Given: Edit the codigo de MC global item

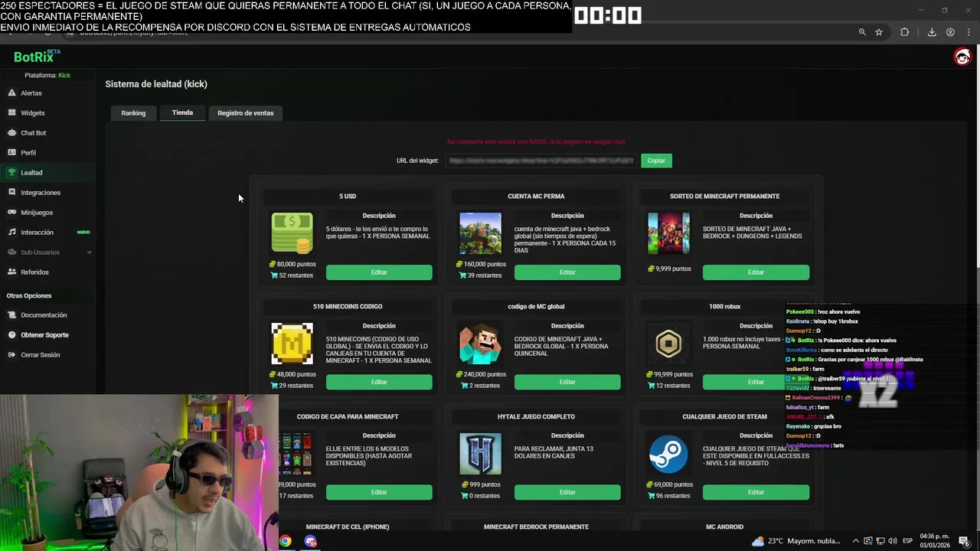Looking at the screenshot, I should point(567,382).
